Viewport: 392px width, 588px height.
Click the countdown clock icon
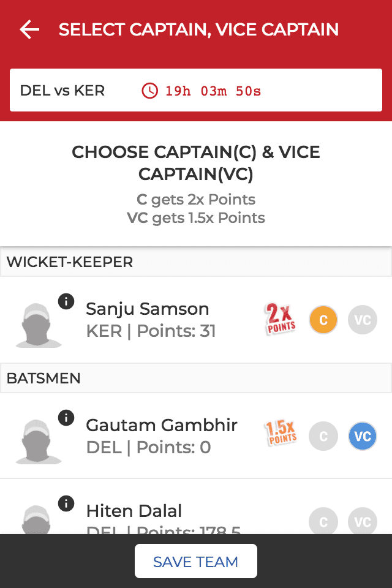(149, 91)
